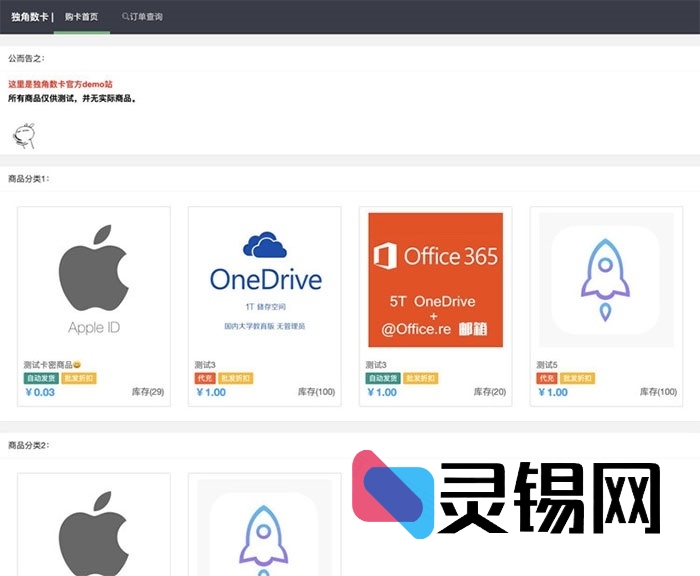Click the 批发折扣 tag on the OneDrive card

(x=236, y=379)
